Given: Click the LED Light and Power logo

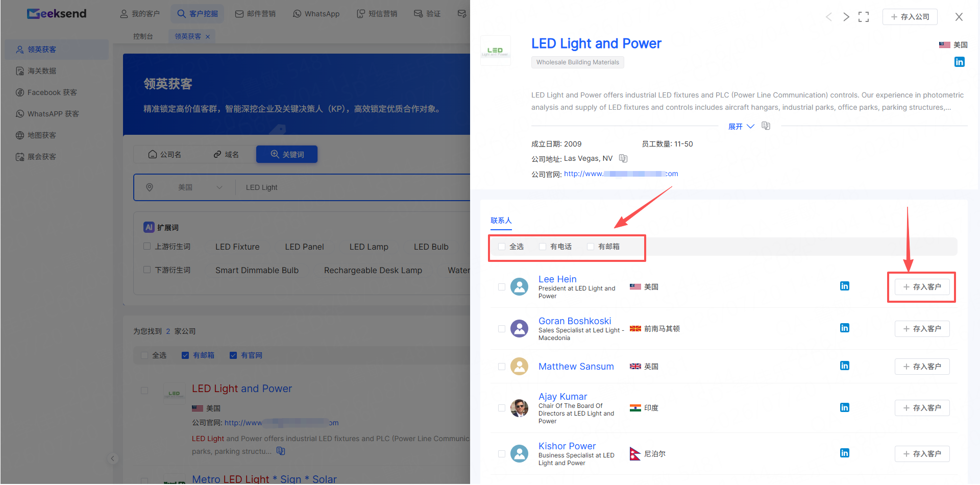Looking at the screenshot, I should click(x=495, y=51).
